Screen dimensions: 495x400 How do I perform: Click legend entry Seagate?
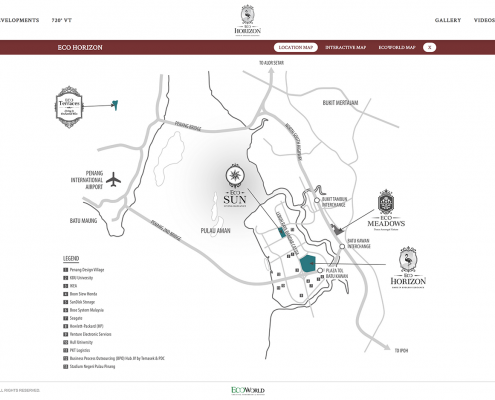(73, 318)
